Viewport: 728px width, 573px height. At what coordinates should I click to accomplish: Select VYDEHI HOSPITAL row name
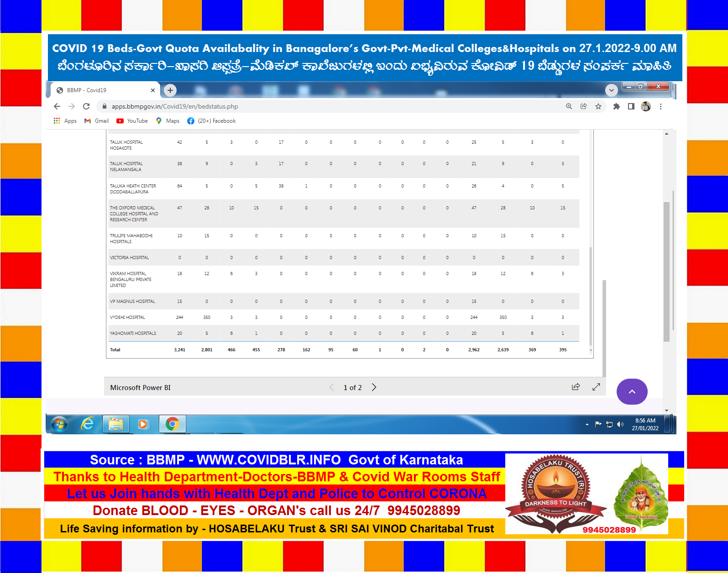[x=127, y=318]
